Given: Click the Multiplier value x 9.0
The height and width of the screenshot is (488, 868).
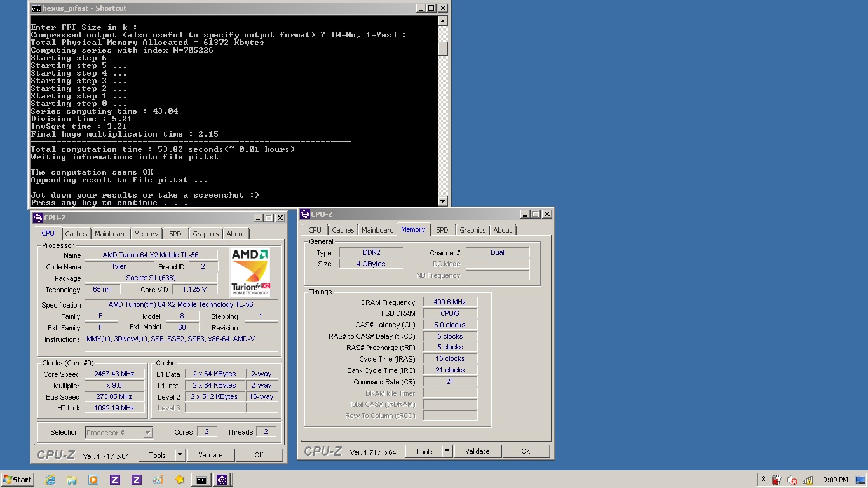Looking at the screenshot, I should [114, 386].
